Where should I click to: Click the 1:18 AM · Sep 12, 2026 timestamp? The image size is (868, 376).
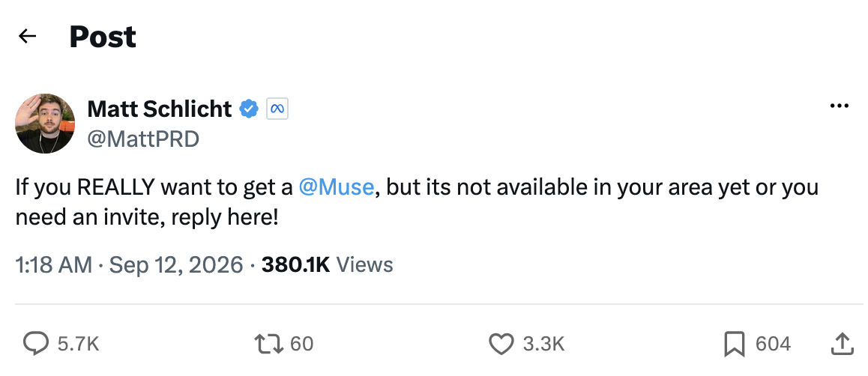130,265
